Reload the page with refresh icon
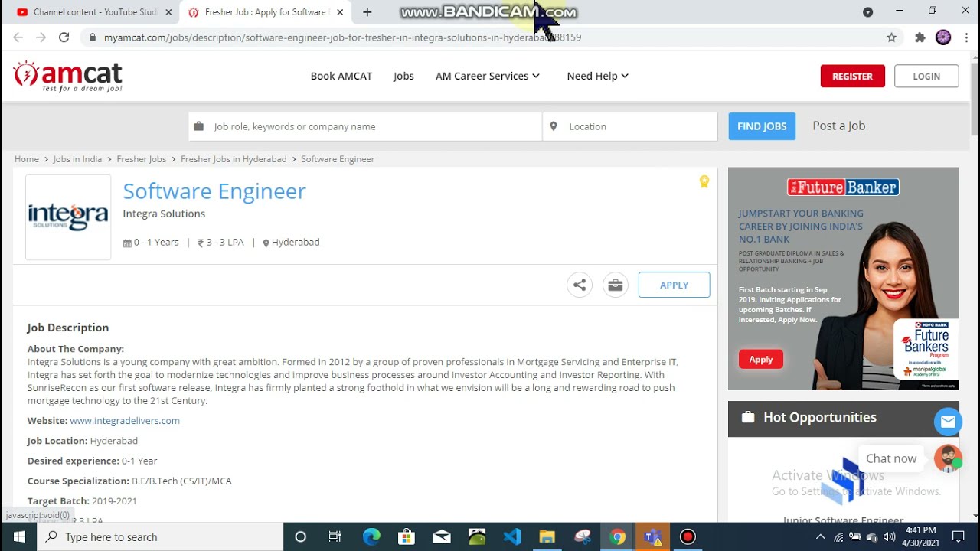The height and width of the screenshot is (551, 980). [x=64, y=37]
